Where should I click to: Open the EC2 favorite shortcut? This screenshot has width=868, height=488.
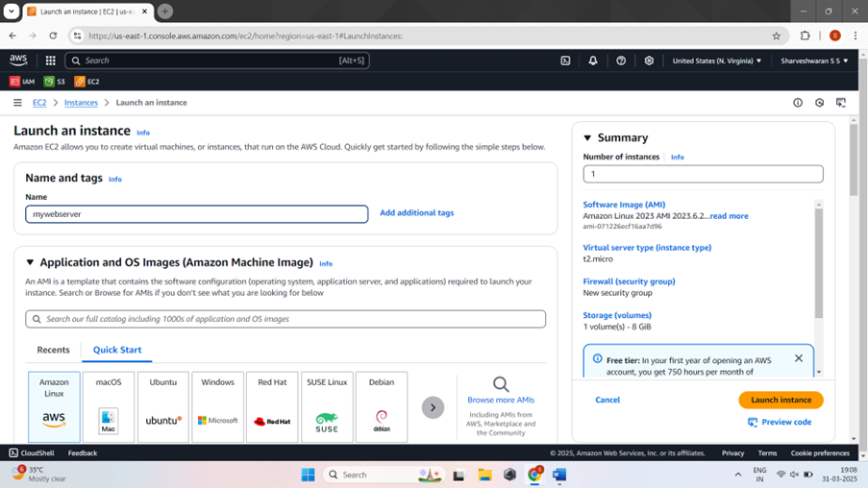87,82
